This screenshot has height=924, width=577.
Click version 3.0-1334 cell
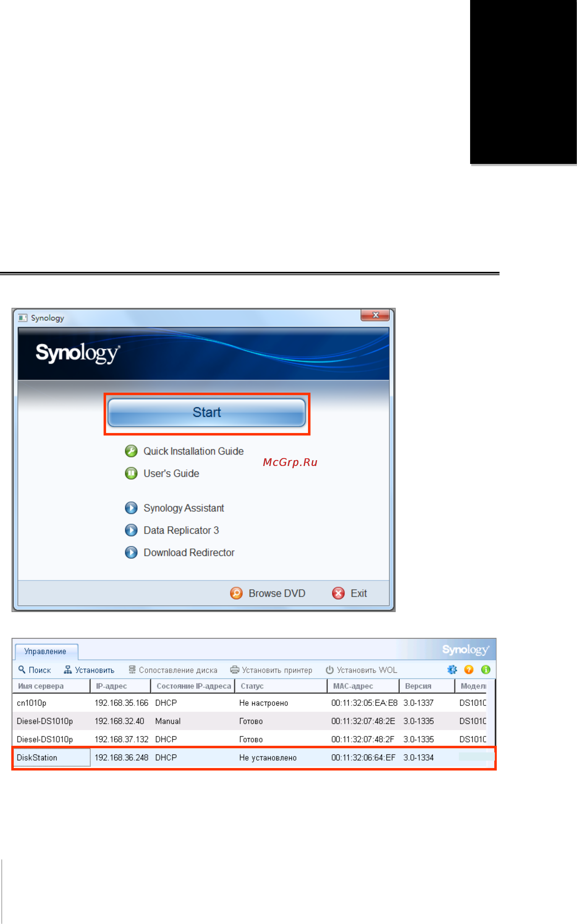[x=419, y=758]
